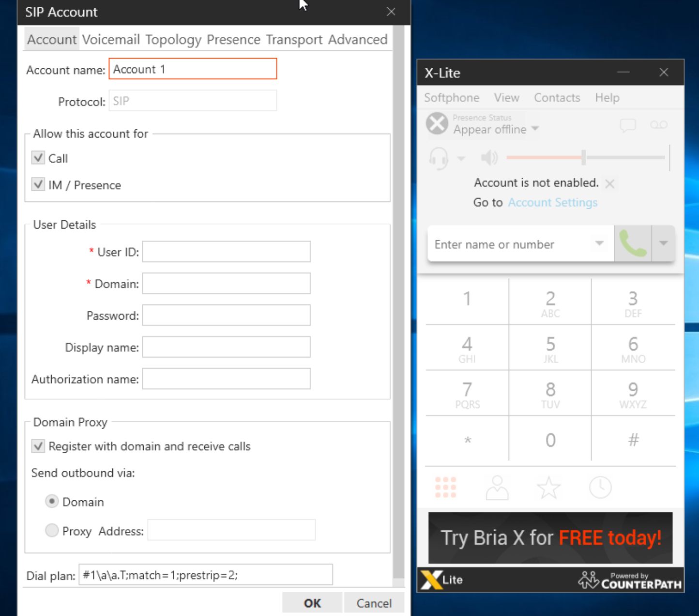Select the Proxy radio button
This screenshot has height=616, width=699.
pos(52,531)
